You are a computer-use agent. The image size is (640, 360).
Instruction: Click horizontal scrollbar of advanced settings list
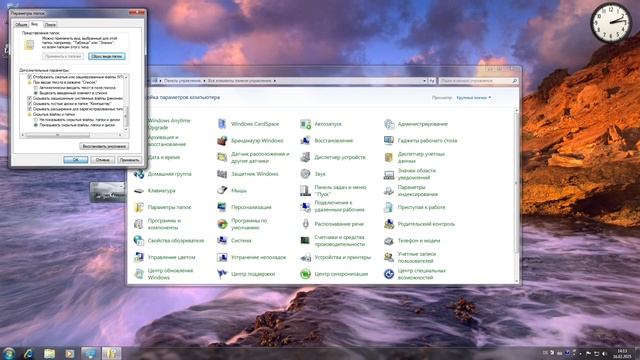click(71, 135)
